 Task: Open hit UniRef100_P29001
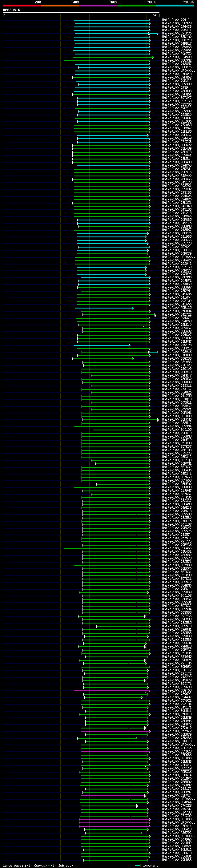pos(177,50)
